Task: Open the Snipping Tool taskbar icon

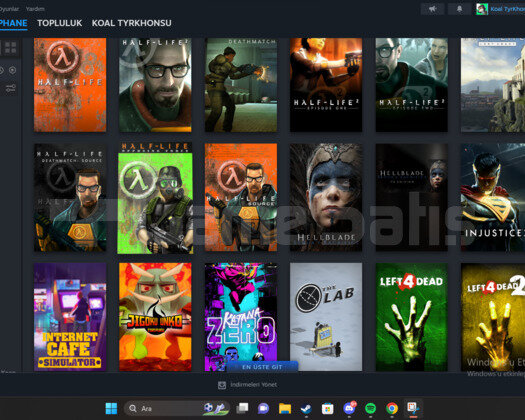Action: tap(413, 408)
